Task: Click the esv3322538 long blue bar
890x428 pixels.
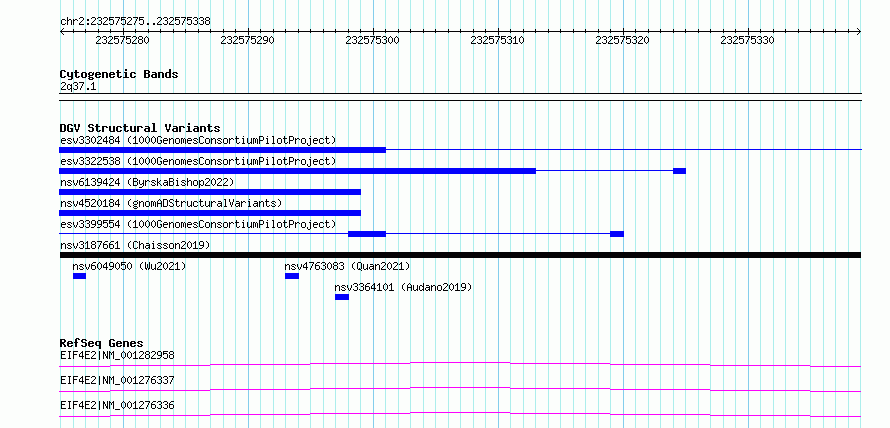Action: click(x=297, y=171)
